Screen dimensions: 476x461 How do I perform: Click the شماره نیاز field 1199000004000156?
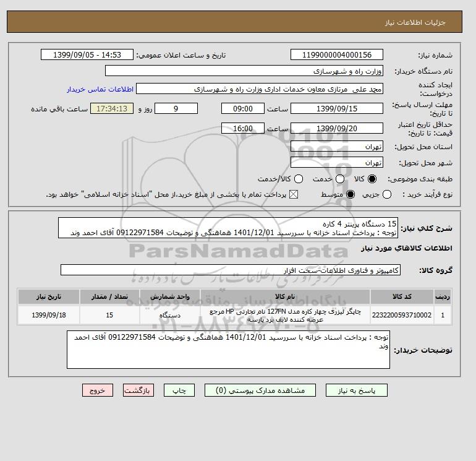tap(337, 54)
